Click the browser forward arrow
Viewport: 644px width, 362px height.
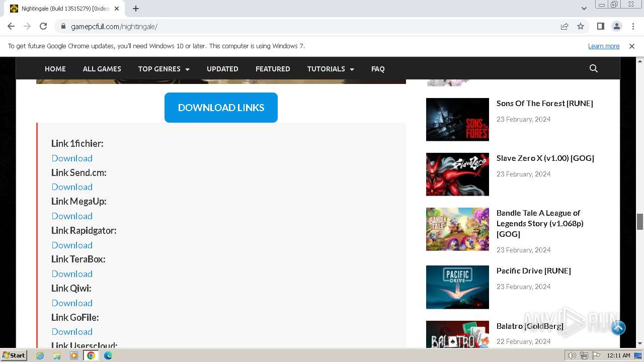pos(27,27)
